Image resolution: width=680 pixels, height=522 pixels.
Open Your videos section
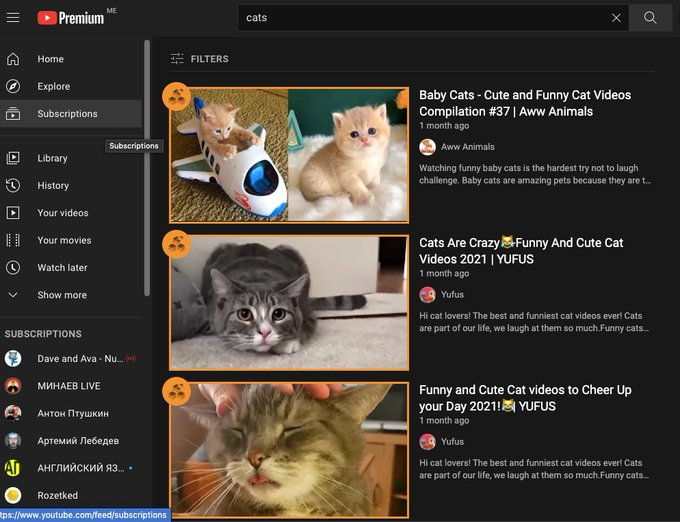point(62,213)
